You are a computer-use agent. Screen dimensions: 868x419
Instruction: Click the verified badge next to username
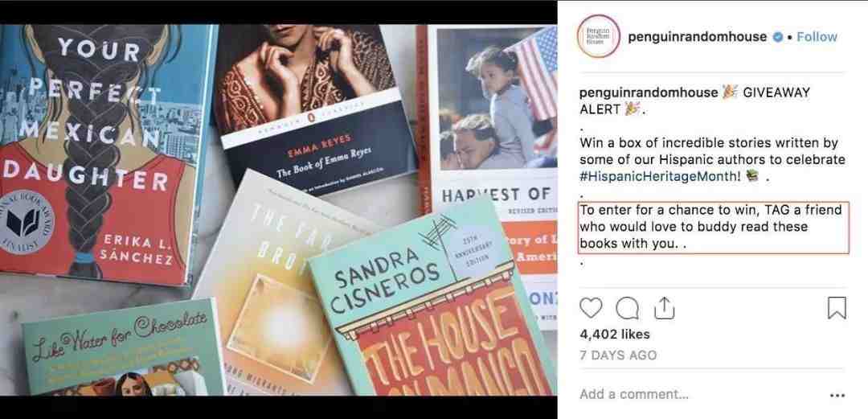778,37
